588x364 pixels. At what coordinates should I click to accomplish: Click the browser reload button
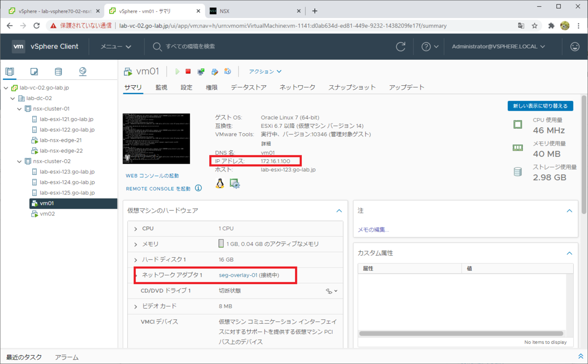coord(38,25)
